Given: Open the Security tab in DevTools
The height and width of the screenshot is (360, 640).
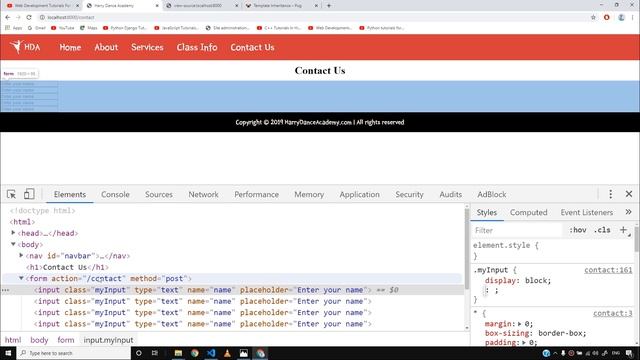Looking at the screenshot, I should tap(409, 195).
